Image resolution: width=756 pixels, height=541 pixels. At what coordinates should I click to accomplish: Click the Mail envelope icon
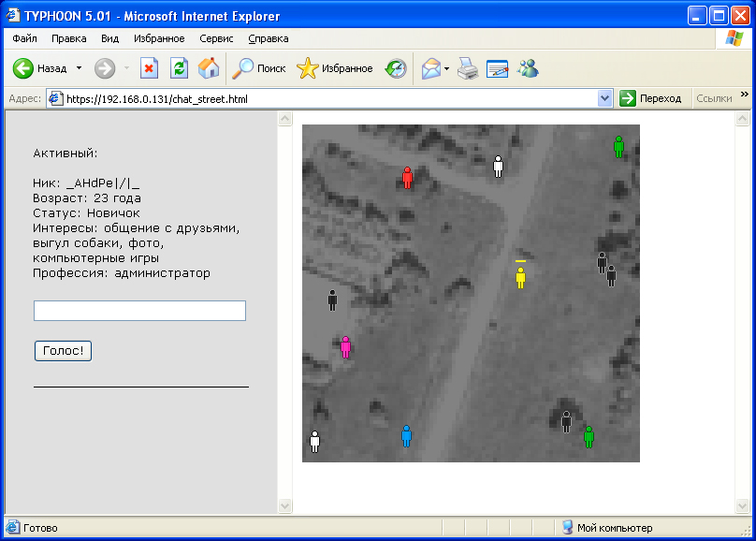pos(431,68)
